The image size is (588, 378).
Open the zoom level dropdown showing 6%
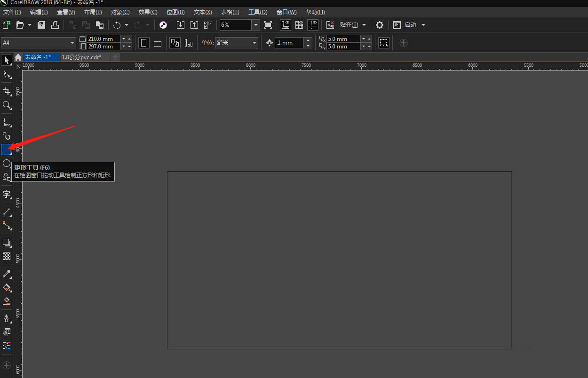click(x=255, y=25)
